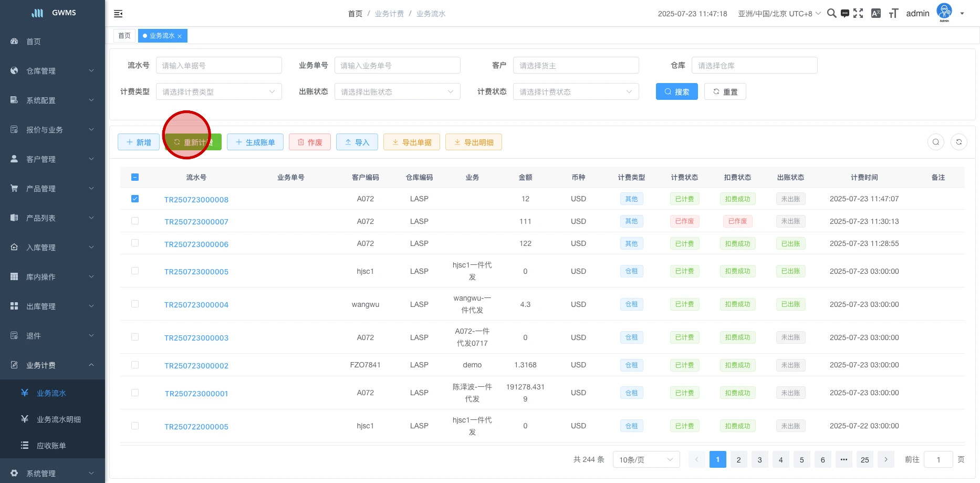Toggle fullscreen mode icon
980x483 pixels.
tap(858, 14)
